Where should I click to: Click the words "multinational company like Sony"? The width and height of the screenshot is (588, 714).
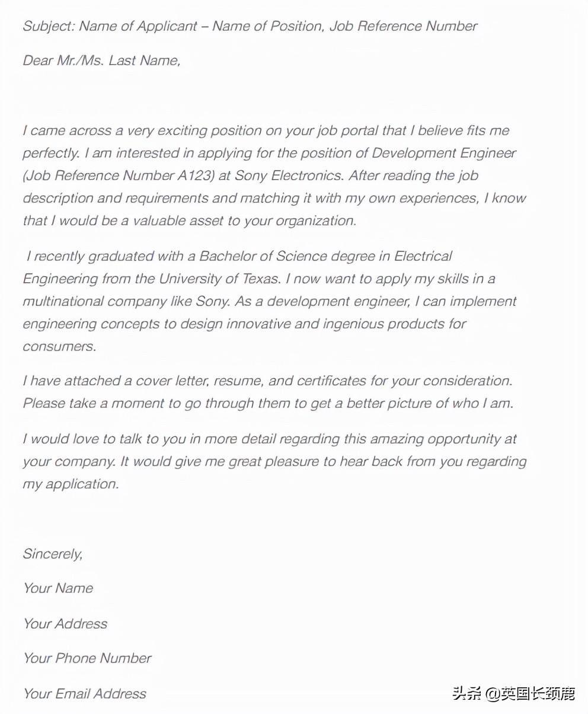tap(126, 301)
